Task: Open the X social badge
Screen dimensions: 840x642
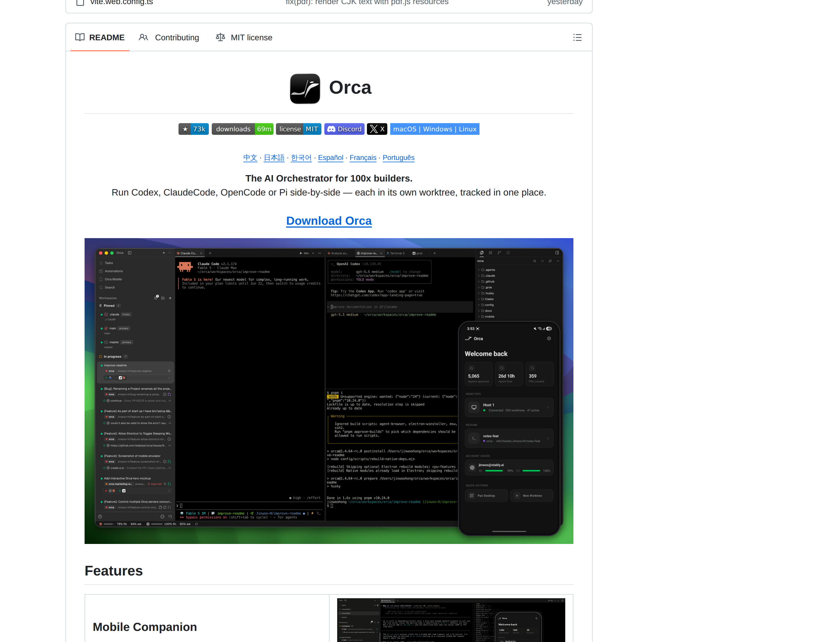Action: (x=377, y=129)
